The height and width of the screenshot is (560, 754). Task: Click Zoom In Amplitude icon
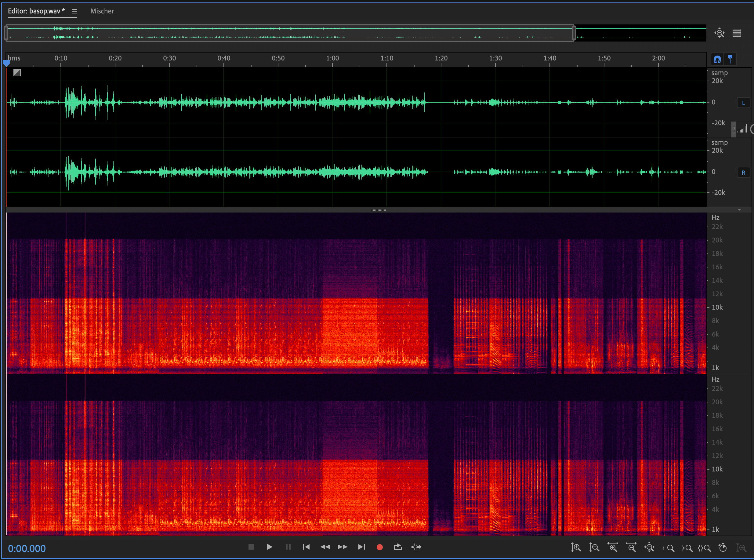(x=576, y=547)
